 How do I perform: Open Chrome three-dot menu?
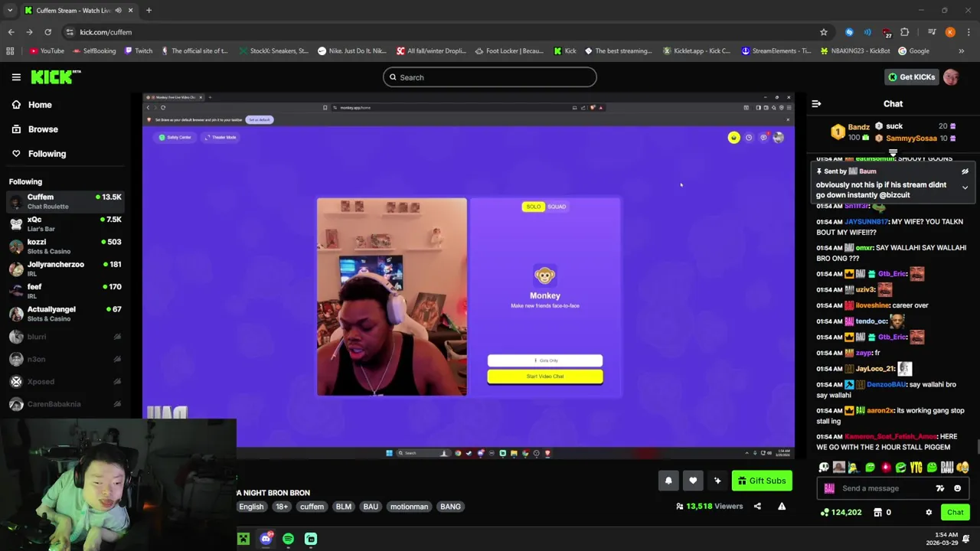point(969,32)
